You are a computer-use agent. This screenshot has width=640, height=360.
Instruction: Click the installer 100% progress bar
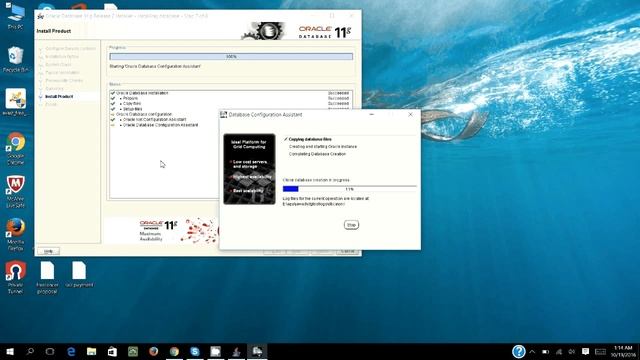[x=231, y=57]
